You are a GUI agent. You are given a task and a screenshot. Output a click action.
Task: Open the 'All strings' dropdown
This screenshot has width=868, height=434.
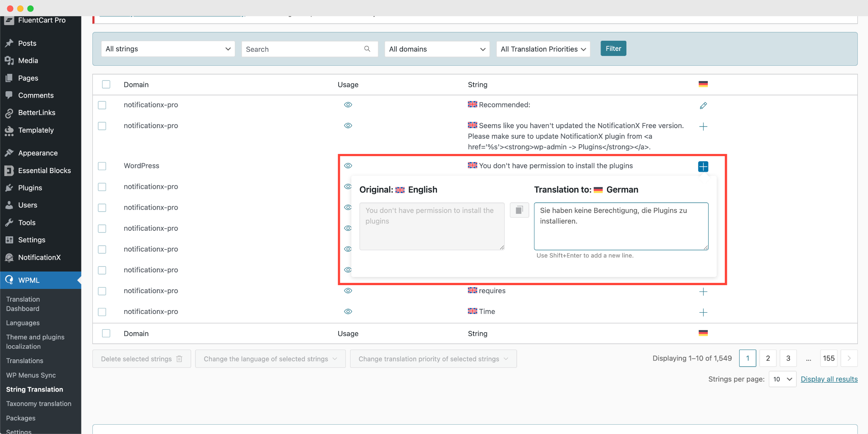coord(168,49)
